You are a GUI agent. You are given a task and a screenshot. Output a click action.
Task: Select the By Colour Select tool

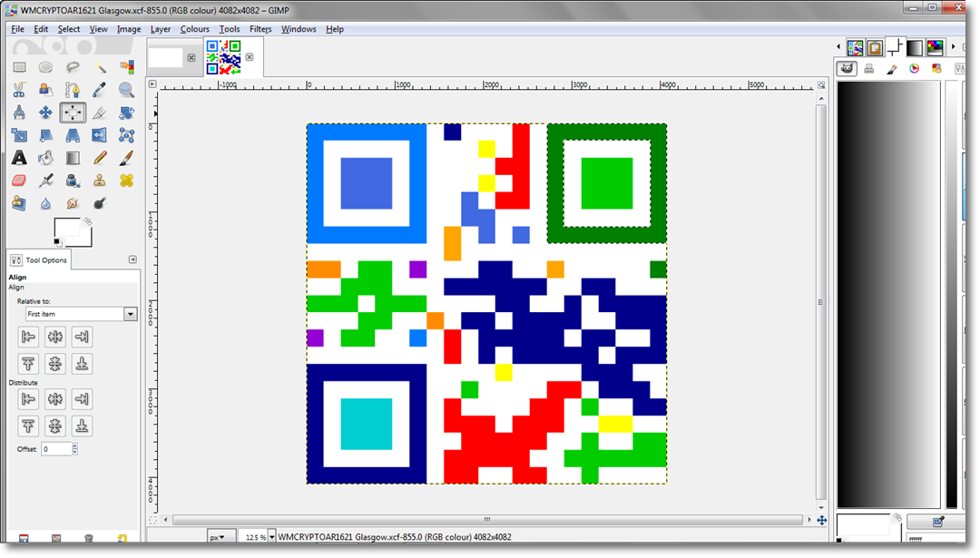[x=126, y=67]
